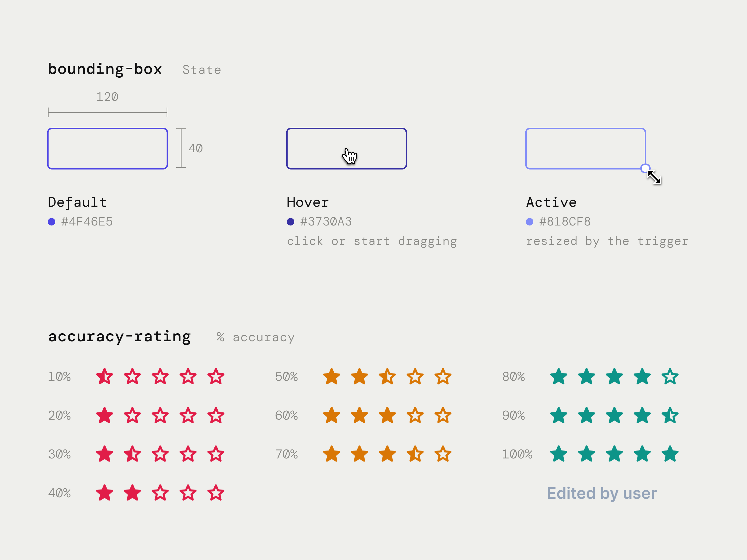
Task: Click the '120' width measurement
Action: (x=107, y=97)
